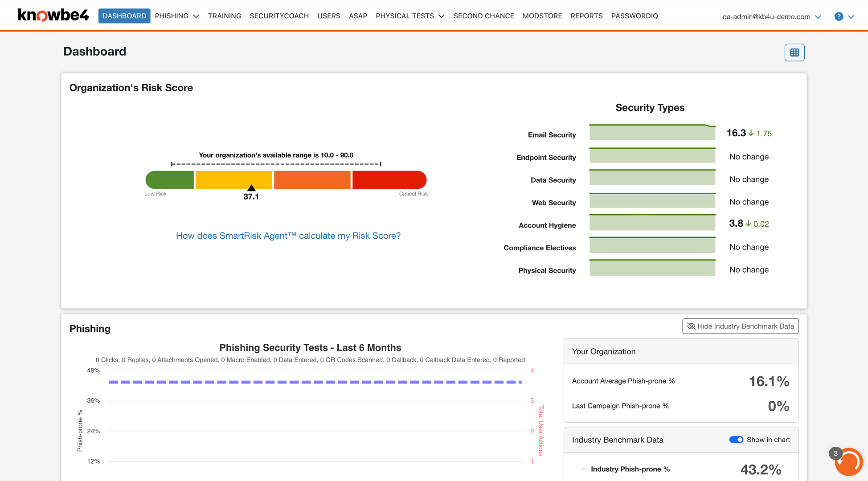Click Hide Industry Benchmark Data button

click(740, 326)
